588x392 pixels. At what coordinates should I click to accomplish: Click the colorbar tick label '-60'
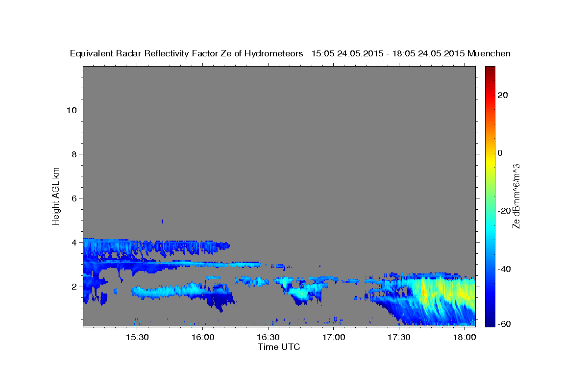tap(504, 323)
